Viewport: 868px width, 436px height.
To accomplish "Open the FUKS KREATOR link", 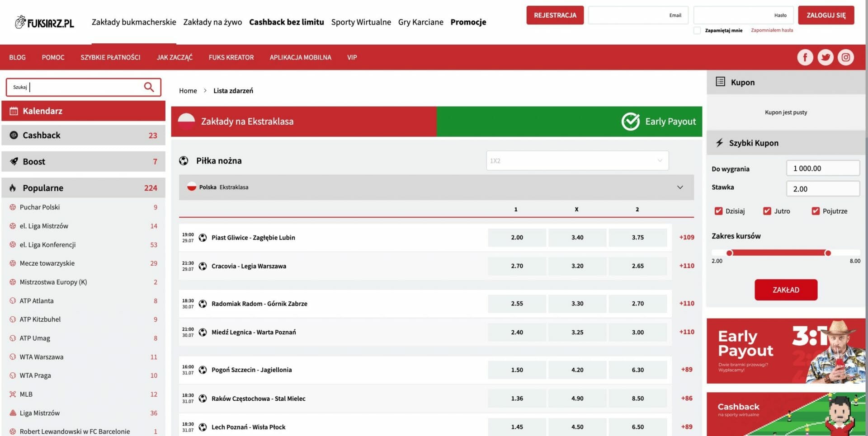I will pyautogui.click(x=231, y=57).
